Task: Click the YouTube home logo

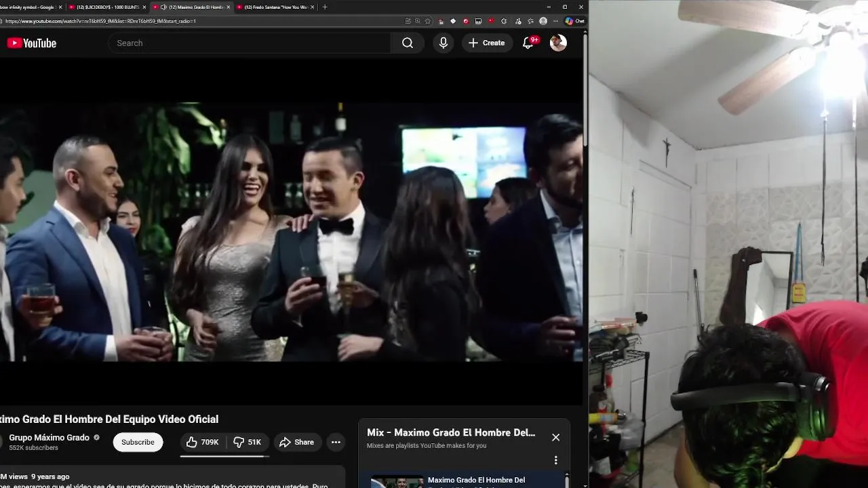Action: [32, 43]
